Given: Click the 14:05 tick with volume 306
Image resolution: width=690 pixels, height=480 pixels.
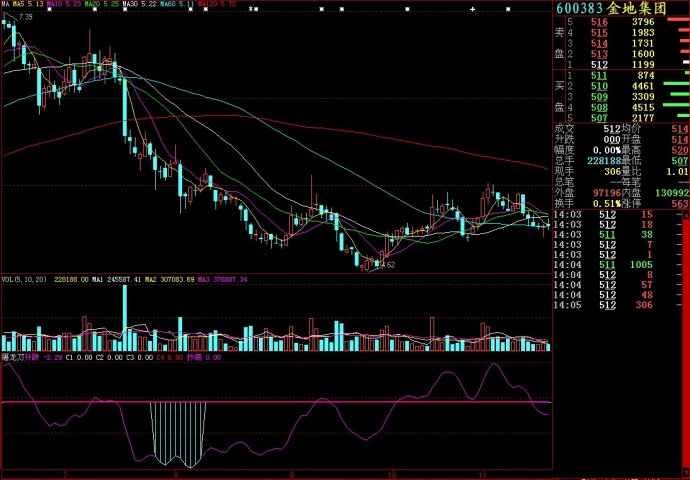Looking at the screenshot, I should (603, 305).
